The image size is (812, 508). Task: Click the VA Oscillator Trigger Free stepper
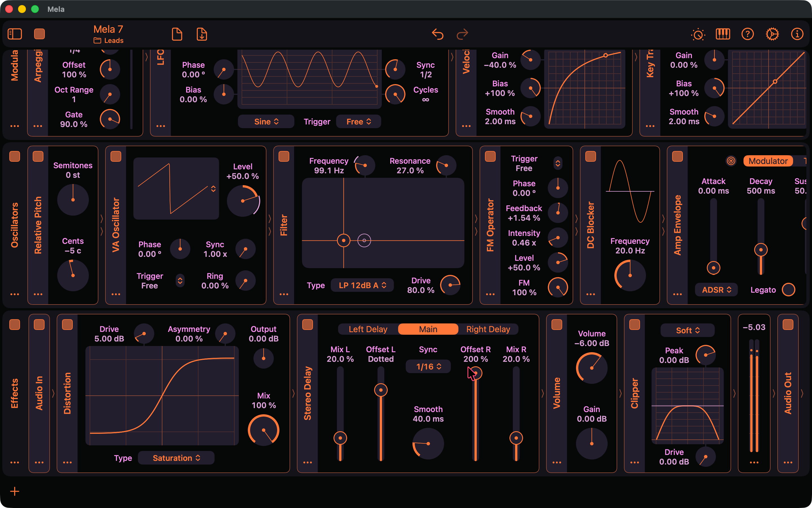(180, 281)
